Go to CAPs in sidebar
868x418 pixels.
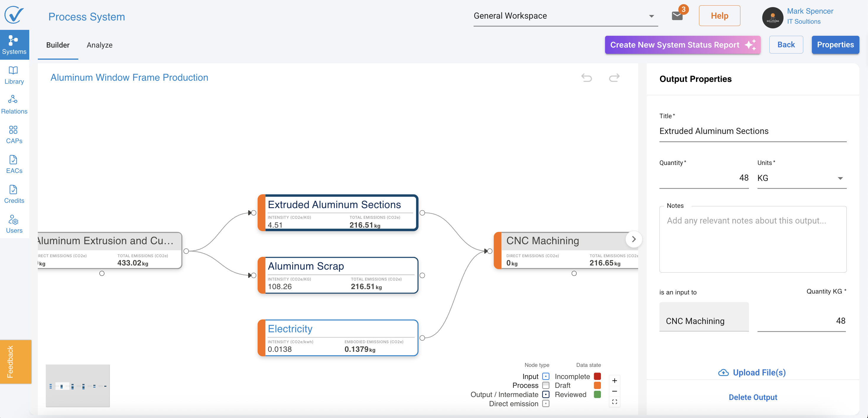click(x=14, y=134)
